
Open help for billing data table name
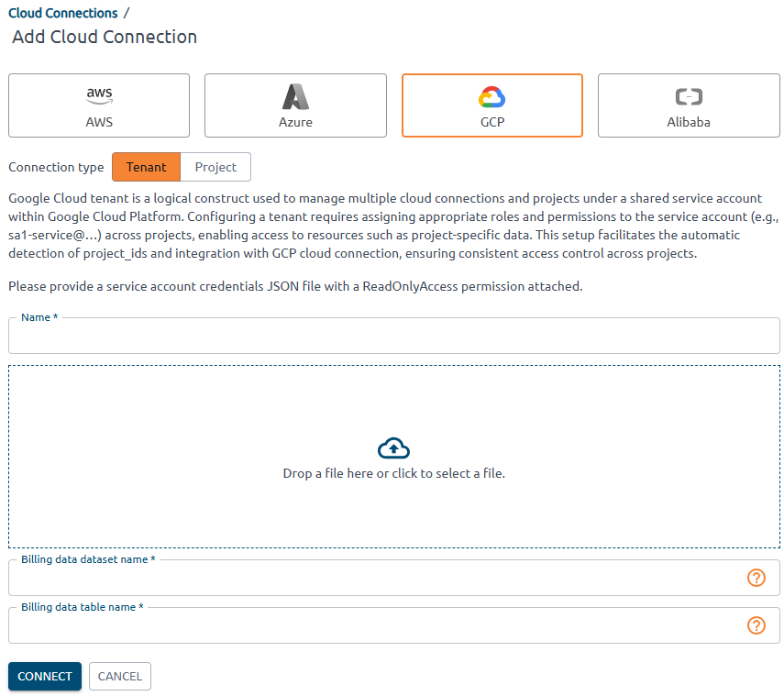click(756, 625)
